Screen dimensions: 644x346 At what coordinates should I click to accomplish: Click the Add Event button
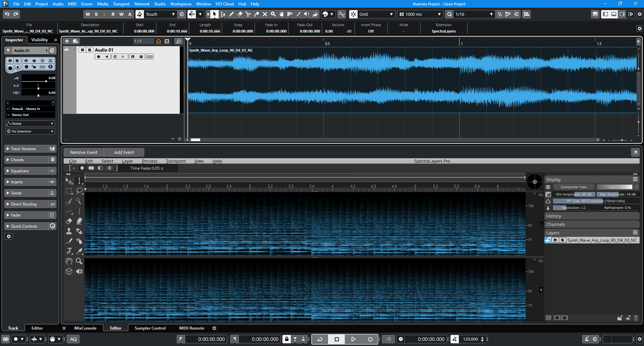coord(124,153)
